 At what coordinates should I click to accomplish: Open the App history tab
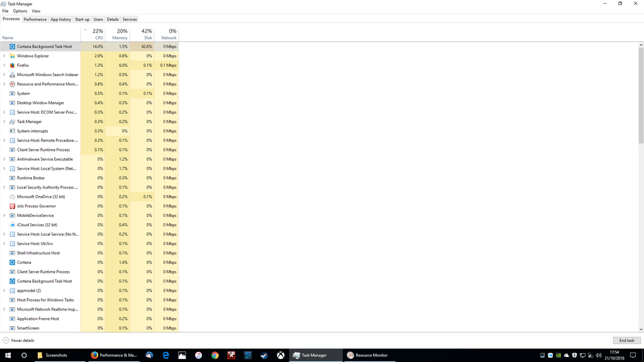[x=61, y=19]
